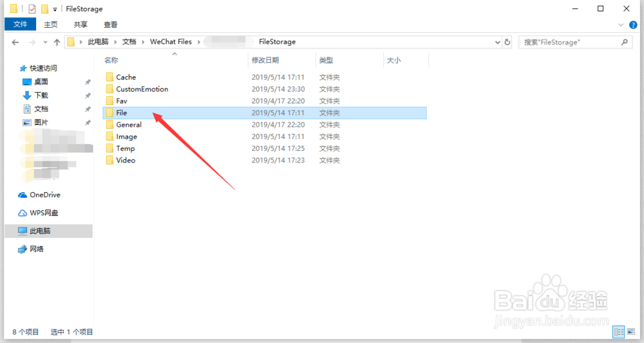Image resolution: width=644 pixels, height=343 pixels.
Task: Open Customize Quick Access Toolbar dropdown
Action: click(55, 9)
